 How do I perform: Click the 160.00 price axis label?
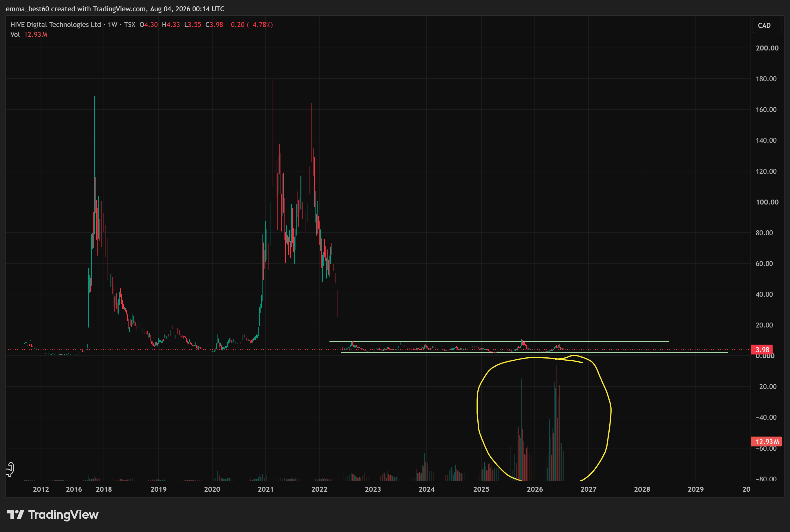tap(766, 109)
